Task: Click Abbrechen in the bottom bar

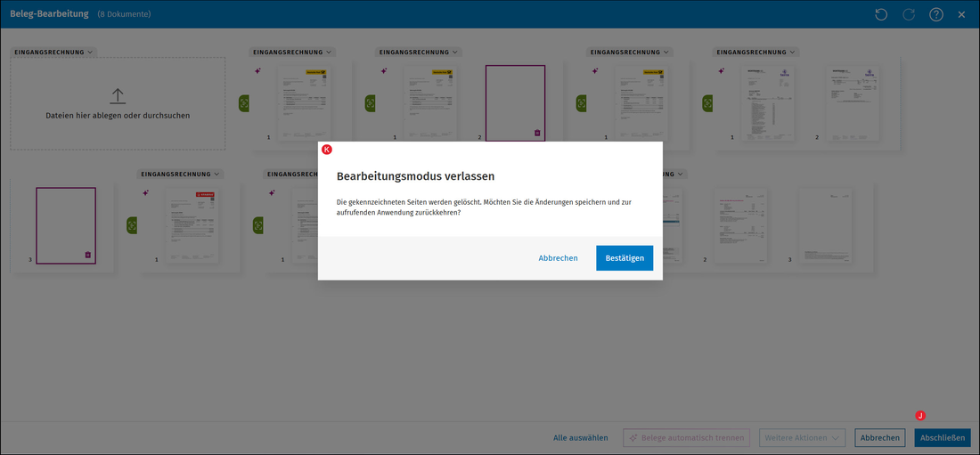Action: click(x=880, y=437)
